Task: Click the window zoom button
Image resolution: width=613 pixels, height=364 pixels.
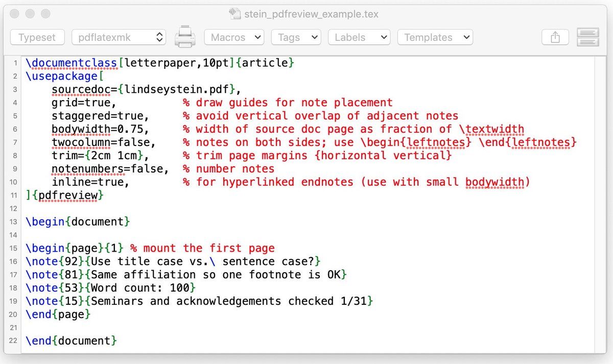Action: coord(45,14)
